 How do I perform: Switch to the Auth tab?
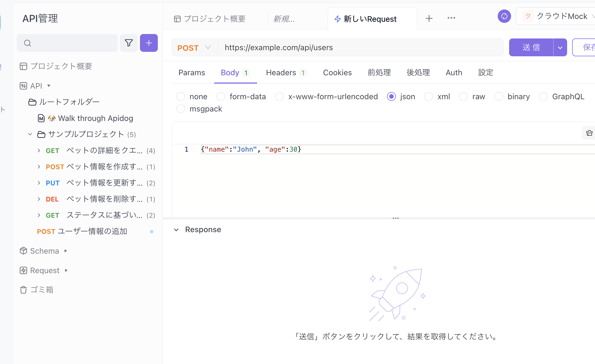[x=454, y=72]
